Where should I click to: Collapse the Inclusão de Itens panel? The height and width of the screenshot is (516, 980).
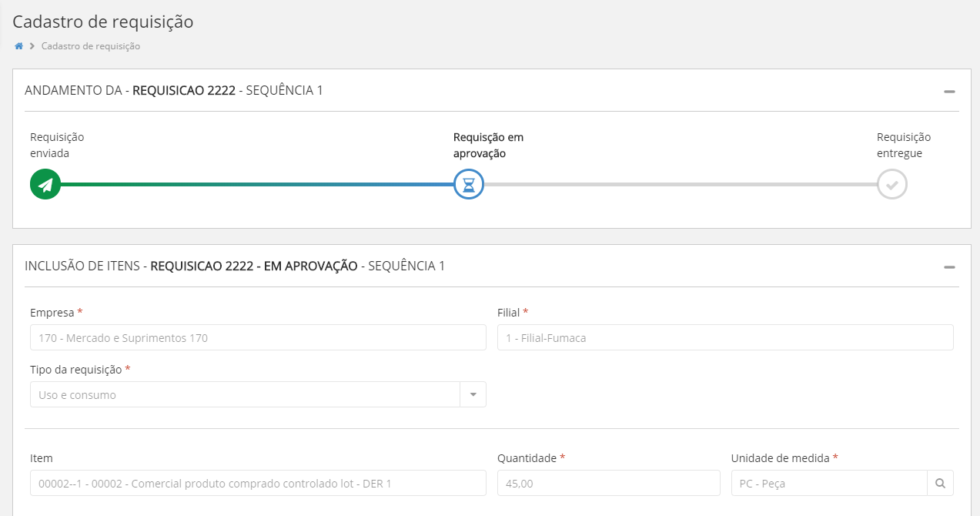pyautogui.click(x=949, y=266)
